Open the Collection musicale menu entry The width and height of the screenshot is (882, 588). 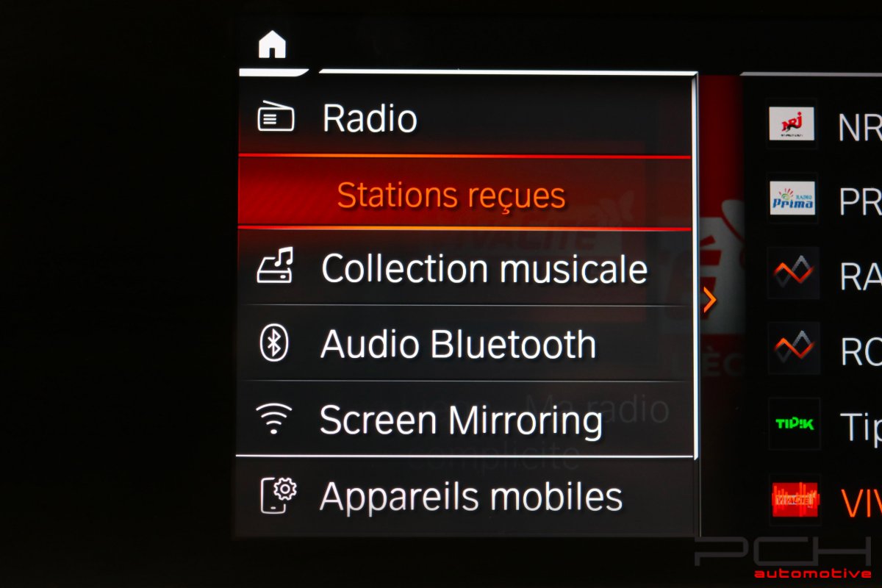(465, 268)
